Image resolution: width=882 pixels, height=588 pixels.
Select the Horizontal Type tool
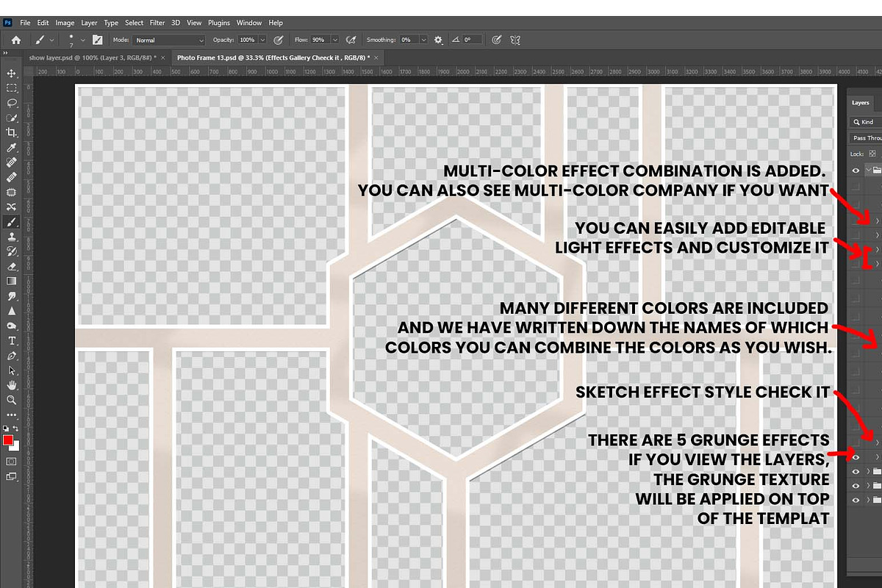click(x=11, y=340)
